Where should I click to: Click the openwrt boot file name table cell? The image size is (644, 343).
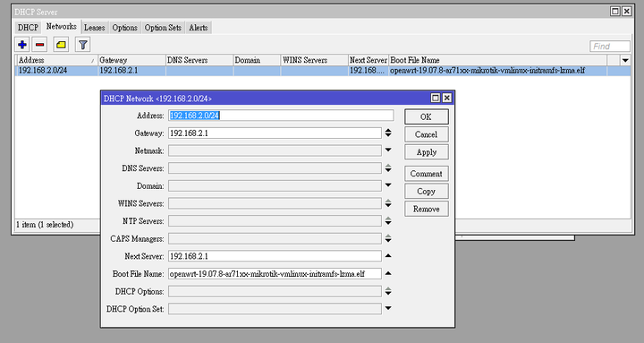tap(497, 71)
